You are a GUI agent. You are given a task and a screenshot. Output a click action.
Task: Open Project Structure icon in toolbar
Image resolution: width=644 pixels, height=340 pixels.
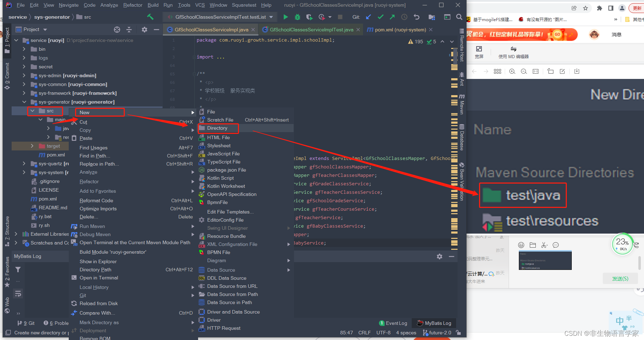tap(431, 17)
